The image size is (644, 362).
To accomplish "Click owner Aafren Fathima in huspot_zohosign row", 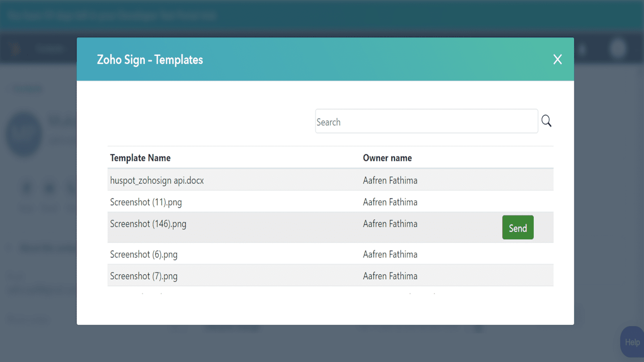I will click(390, 181).
